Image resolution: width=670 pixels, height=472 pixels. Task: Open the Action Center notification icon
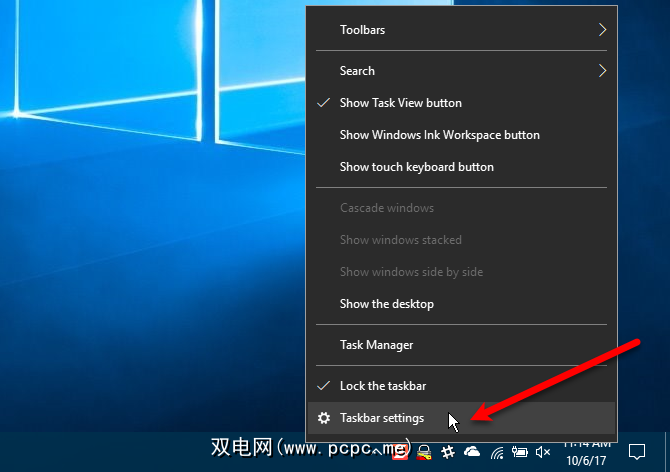click(637, 451)
